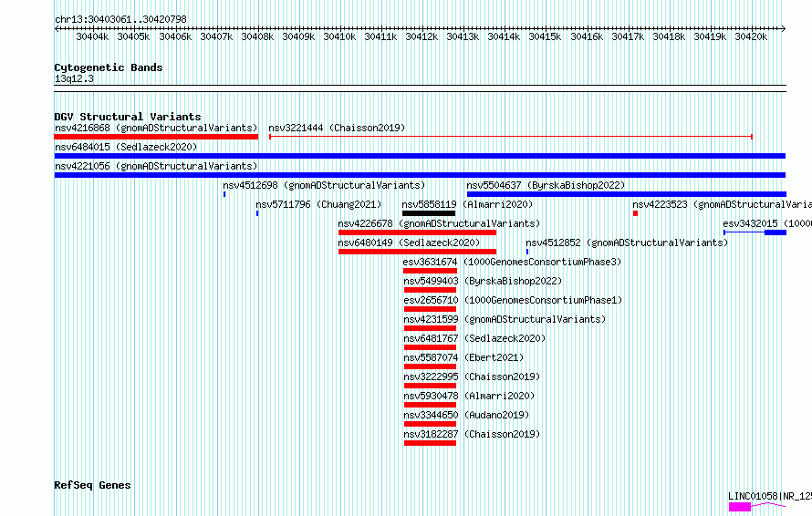Select the red bar under esv2656710
This screenshot has height=516, width=812.
tap(430, 309)
